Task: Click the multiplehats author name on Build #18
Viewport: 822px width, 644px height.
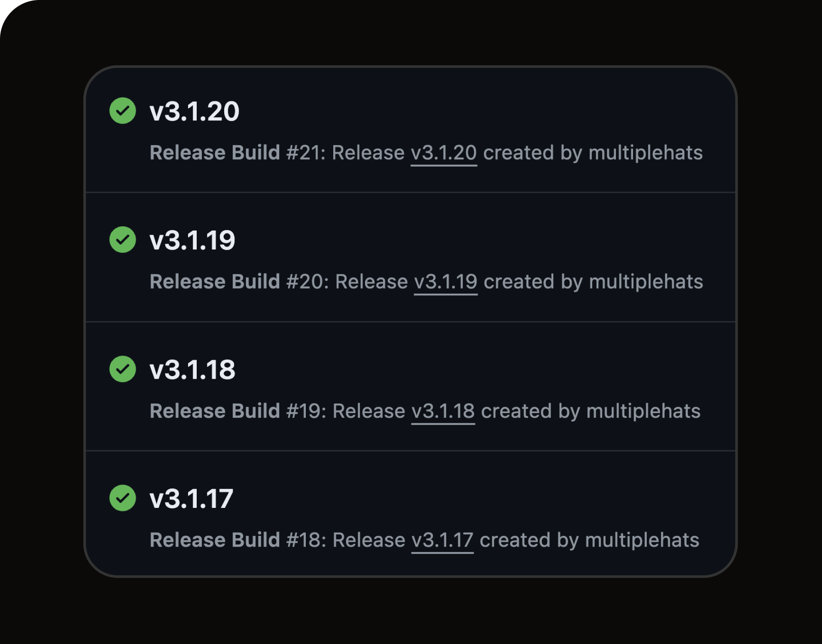Action: click(x=642, y=540)
